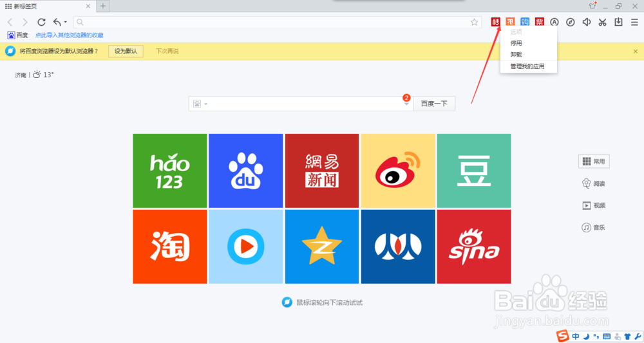Close the 新标签页 tab
The height and width of the screenshot is (343, 644).
88,6
